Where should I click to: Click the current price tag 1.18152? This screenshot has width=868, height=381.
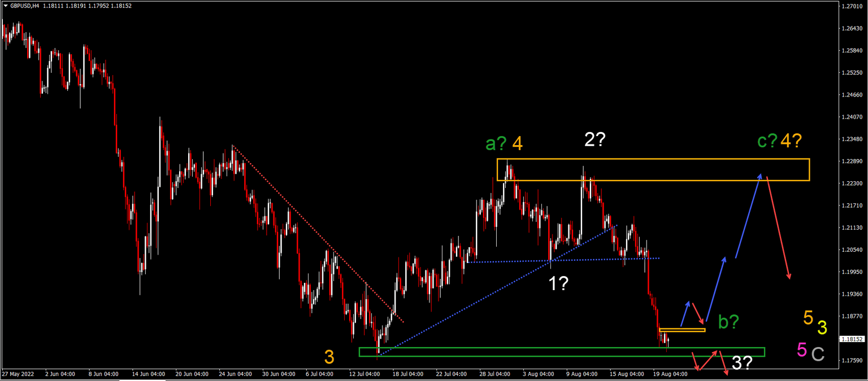coord(853,340)
